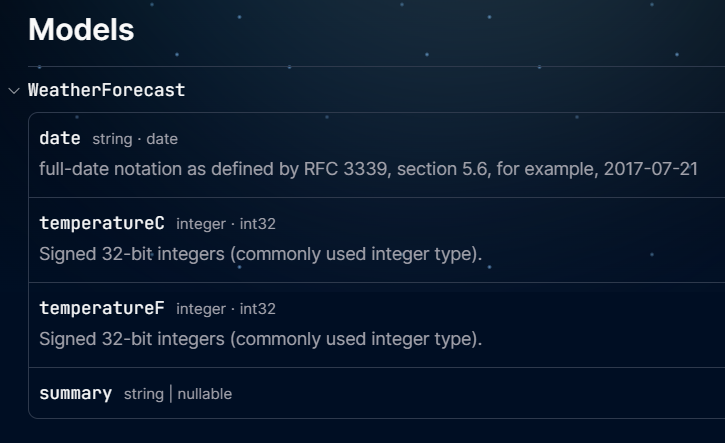Select the summary property name
This screenshot has height=443, width=725.
tap(75, 393)
